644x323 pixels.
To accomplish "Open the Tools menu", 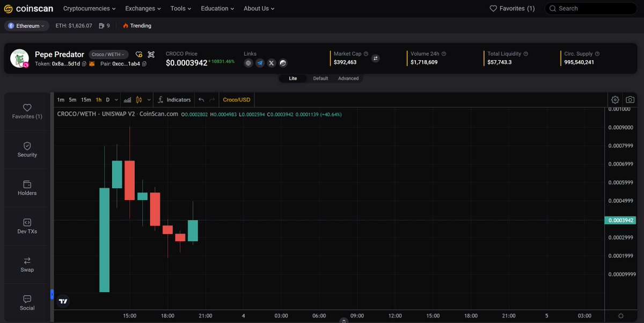I will click(x=181, y=9).
